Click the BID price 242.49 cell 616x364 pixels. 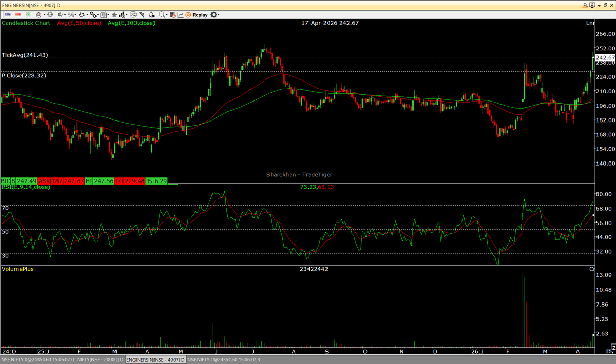click(x=26, y=181)
